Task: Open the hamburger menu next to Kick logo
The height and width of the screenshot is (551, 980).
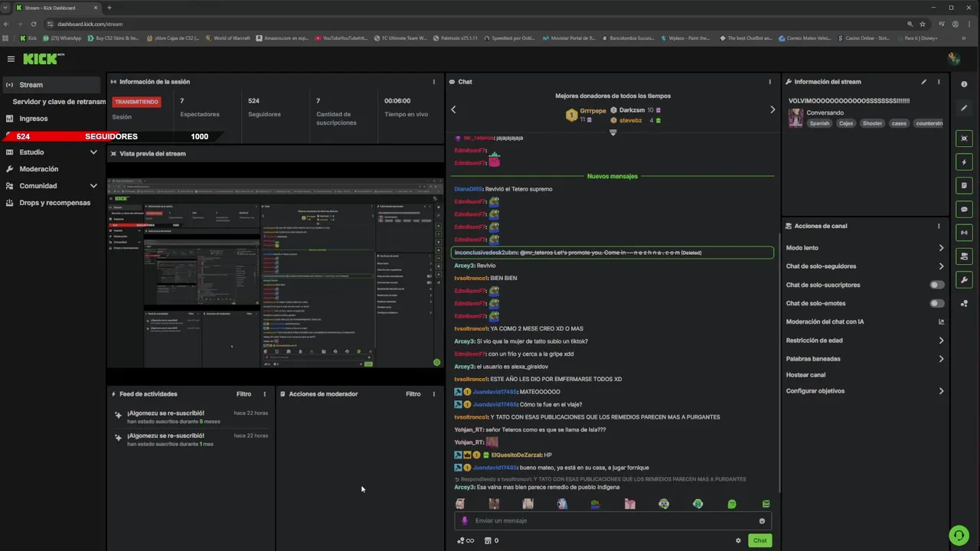Action: (x=11, y=59)
